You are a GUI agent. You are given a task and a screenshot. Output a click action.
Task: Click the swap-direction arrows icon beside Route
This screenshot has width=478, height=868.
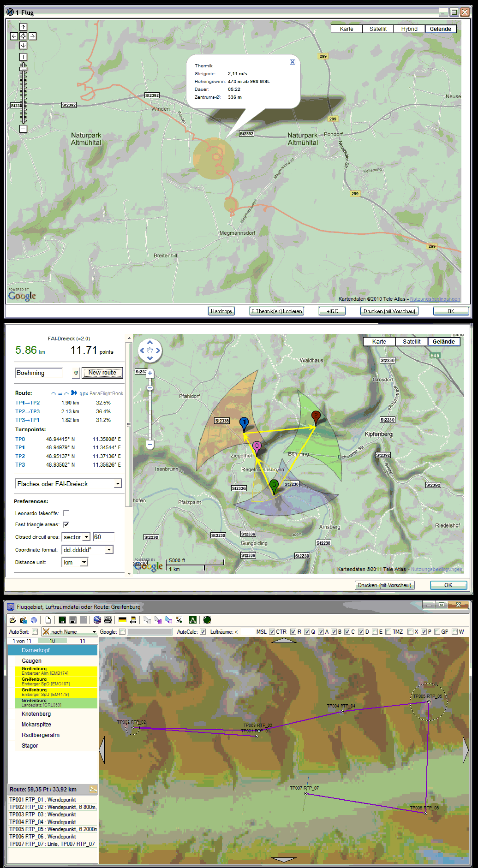point(60,393)
